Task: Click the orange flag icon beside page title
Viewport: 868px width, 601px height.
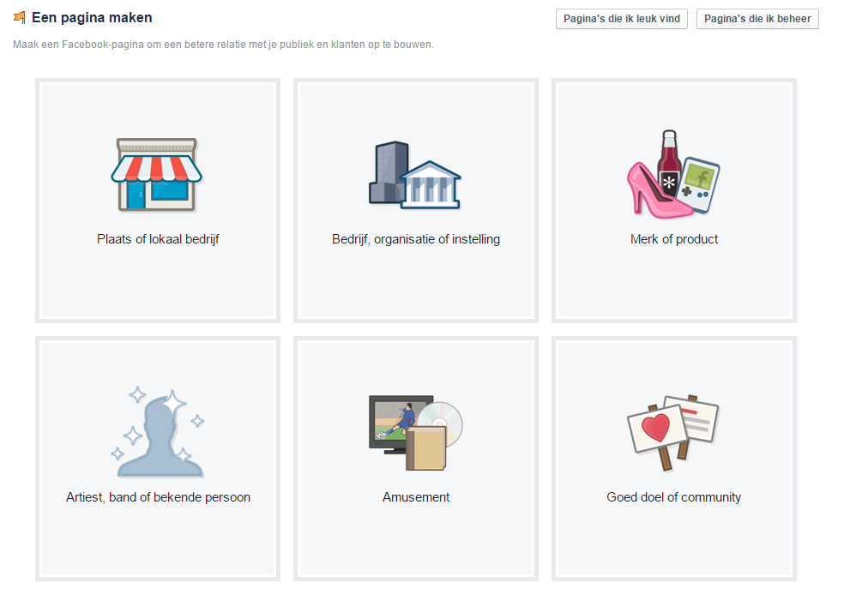Action: click(20, 18)
